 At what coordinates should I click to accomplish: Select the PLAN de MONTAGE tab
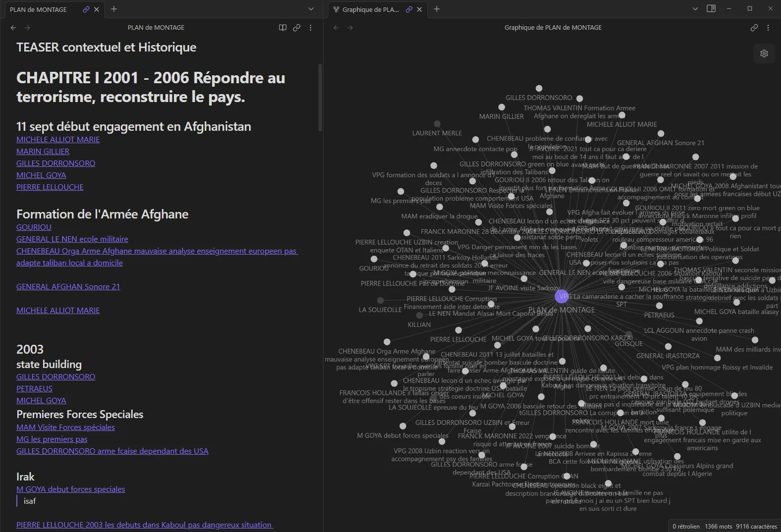[x=39, y=9]
